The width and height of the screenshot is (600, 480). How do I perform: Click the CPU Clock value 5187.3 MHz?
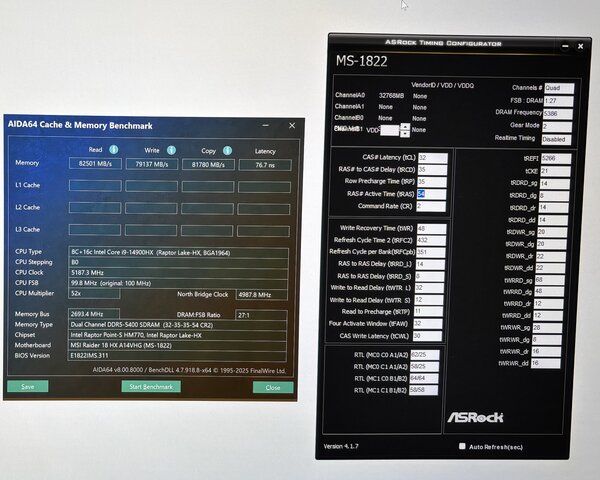click(x=178, y=273)
